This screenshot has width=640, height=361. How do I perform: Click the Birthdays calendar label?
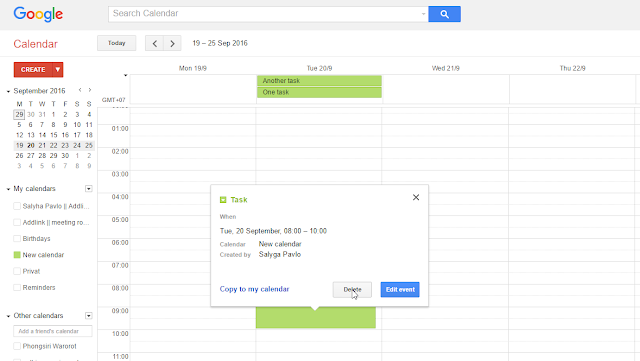coord(36,238)
